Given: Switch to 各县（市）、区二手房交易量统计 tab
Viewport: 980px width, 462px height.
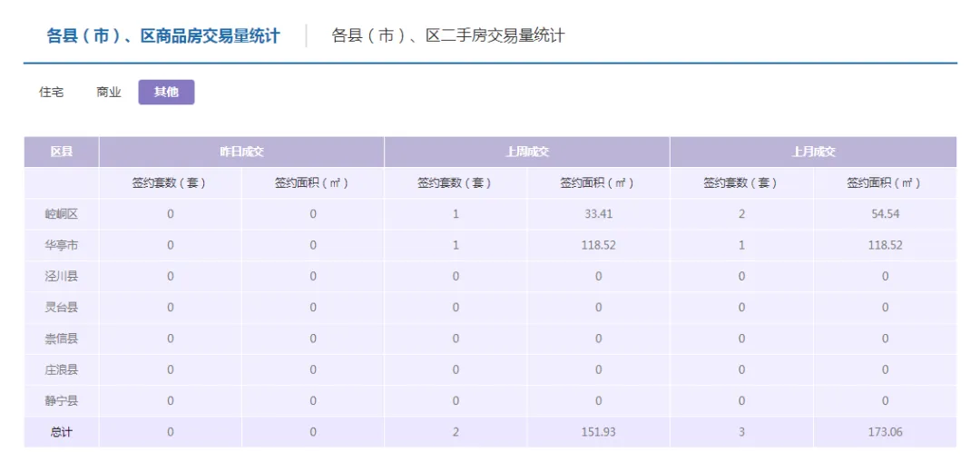Looking at the screenshot, I should (447, 36).
